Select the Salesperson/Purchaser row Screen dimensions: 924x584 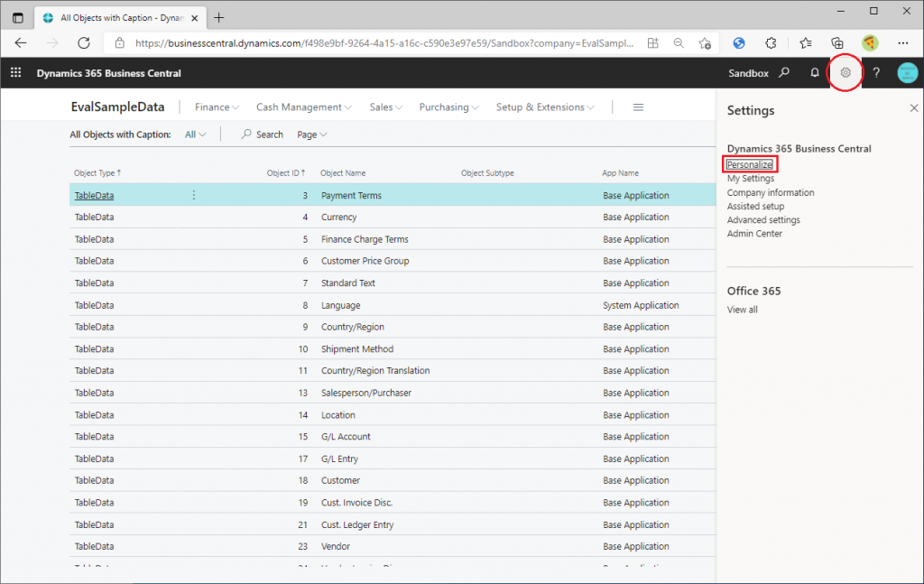[393, 393]
